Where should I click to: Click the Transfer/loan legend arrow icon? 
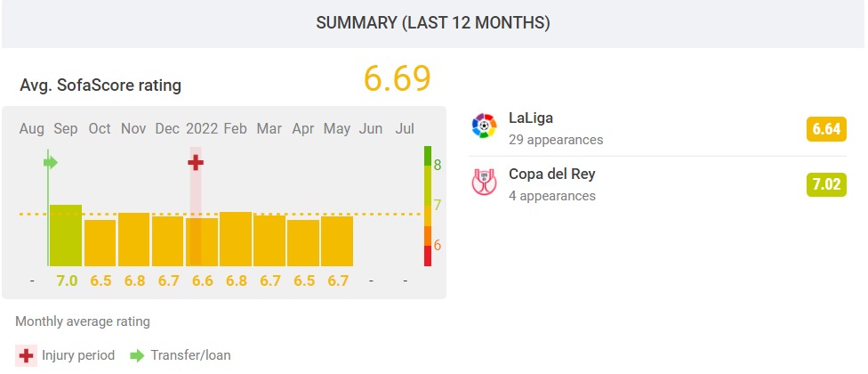click(x=138, y=354)
